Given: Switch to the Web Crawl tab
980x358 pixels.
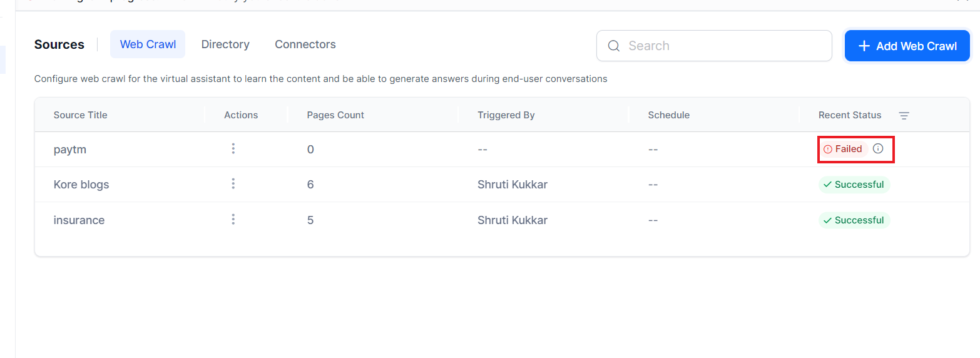Looking at the screenshot, I should click(x=148, y=44).
